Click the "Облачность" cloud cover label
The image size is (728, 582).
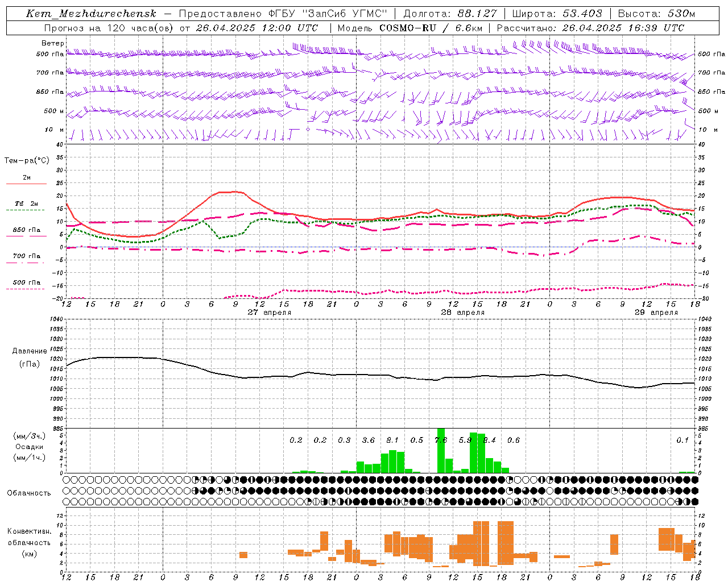coord(28,493)
